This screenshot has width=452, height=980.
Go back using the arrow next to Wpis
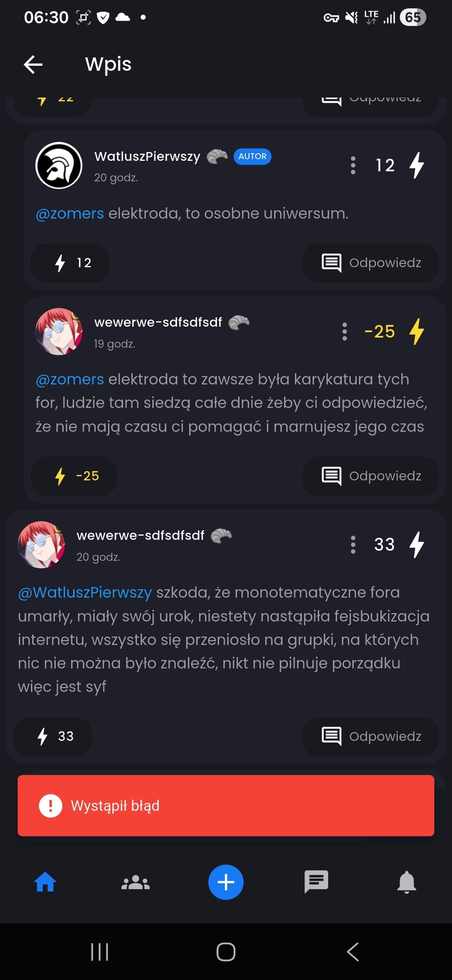click(33, 64)
